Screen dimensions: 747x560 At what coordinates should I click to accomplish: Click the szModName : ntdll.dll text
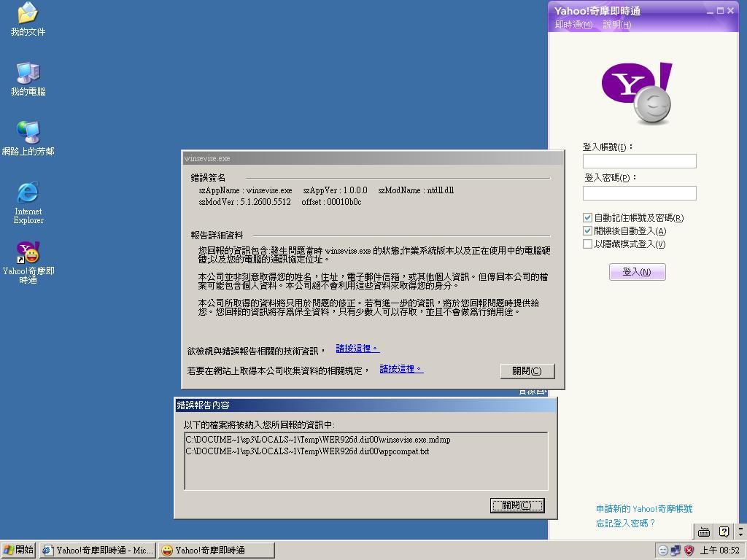416,190
